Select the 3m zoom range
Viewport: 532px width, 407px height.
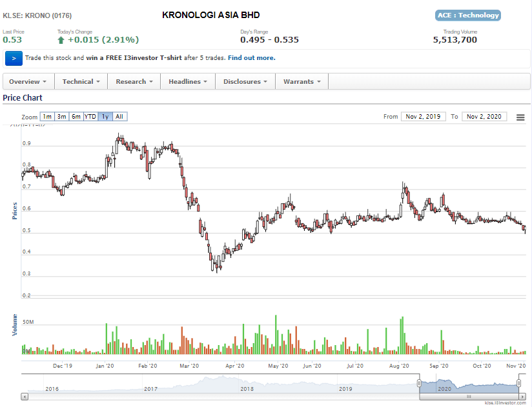coord(61,117)
